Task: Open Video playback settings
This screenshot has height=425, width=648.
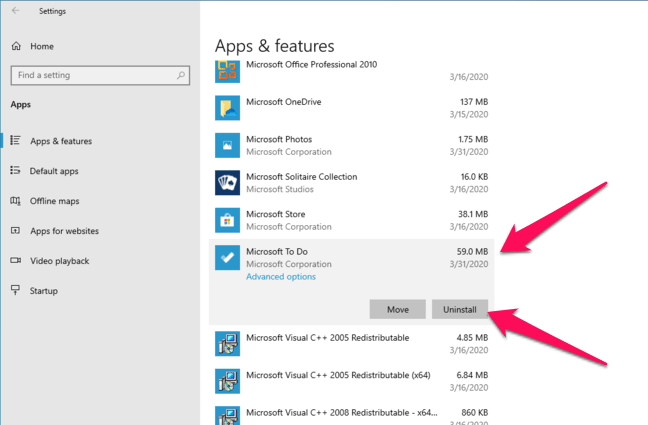Action: click(x=60, y=261)
